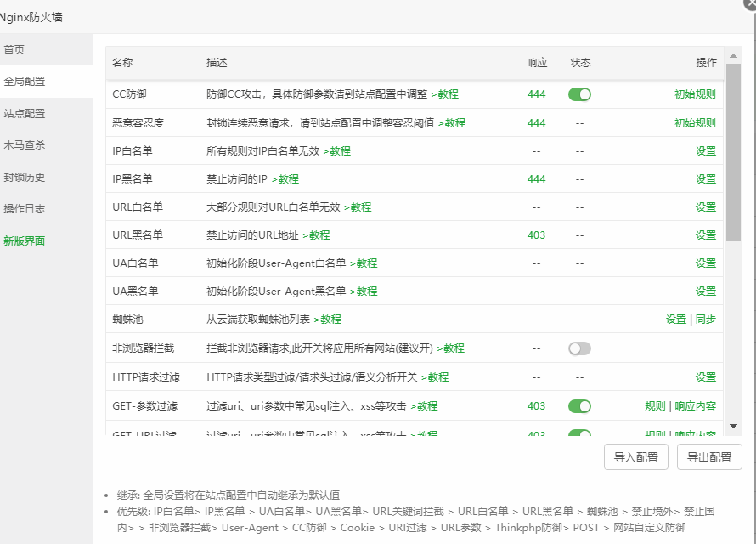View 封锁历史 in sidebar
The height and width of the screenshot is (544, 756).
coord(47,177)
